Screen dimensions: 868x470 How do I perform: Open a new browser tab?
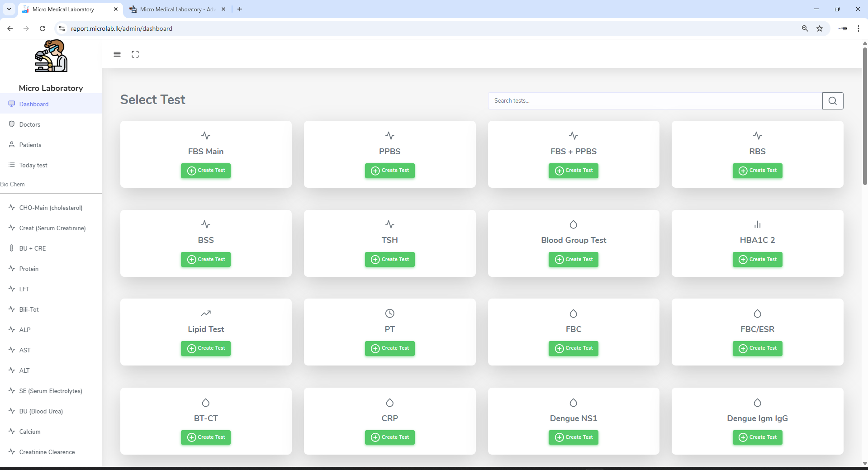[x=240, y=9]
